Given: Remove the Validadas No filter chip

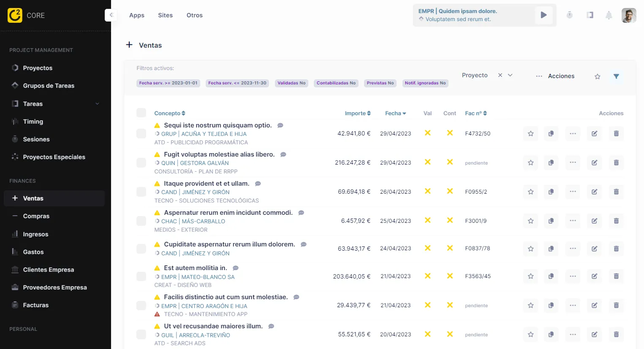Looking at the screenshot, I should [x=291, y=83].
